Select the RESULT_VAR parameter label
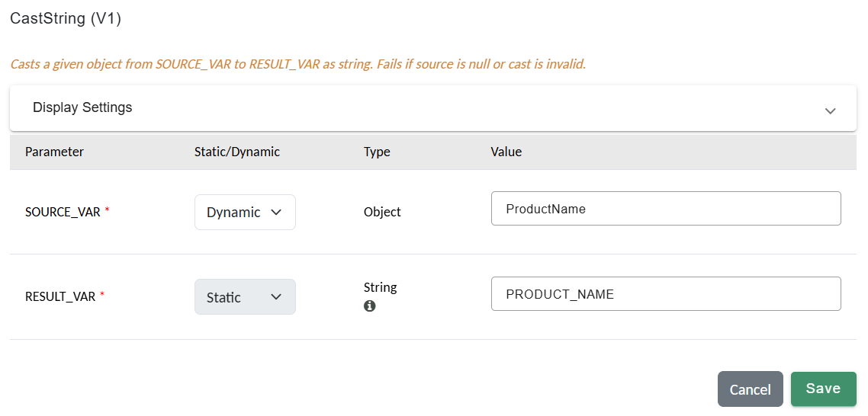The width and height of the screenshot is (868, 416). [60, 297]
